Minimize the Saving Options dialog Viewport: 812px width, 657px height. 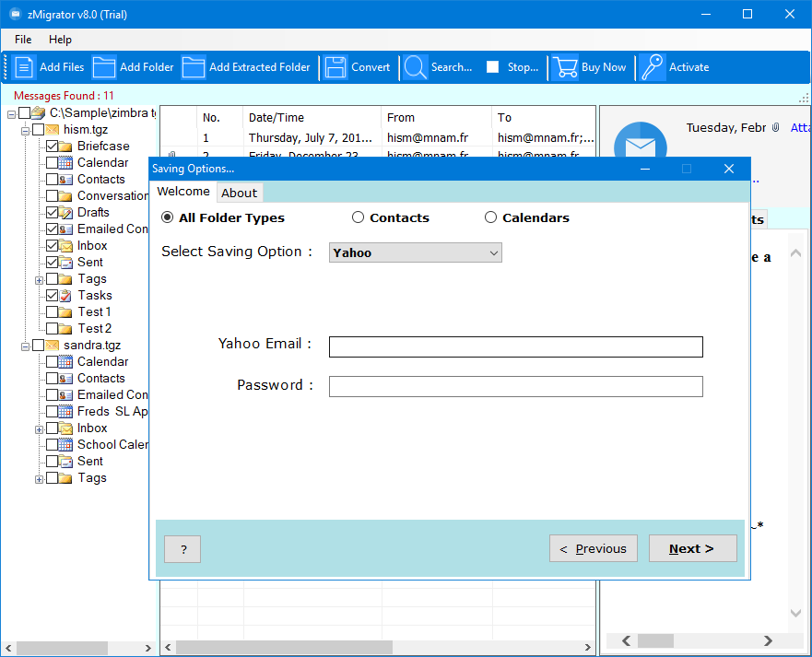coord(645,169)
